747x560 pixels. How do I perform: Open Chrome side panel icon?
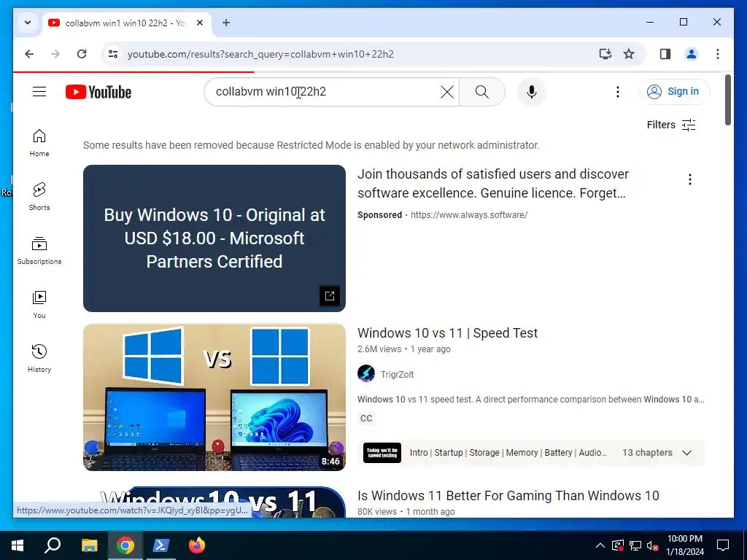[665, 54]
